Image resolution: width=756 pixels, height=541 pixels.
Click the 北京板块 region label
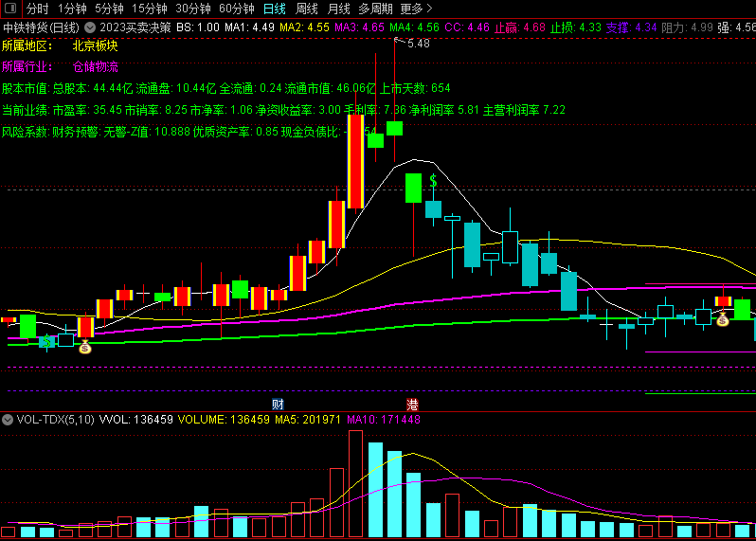95,45
